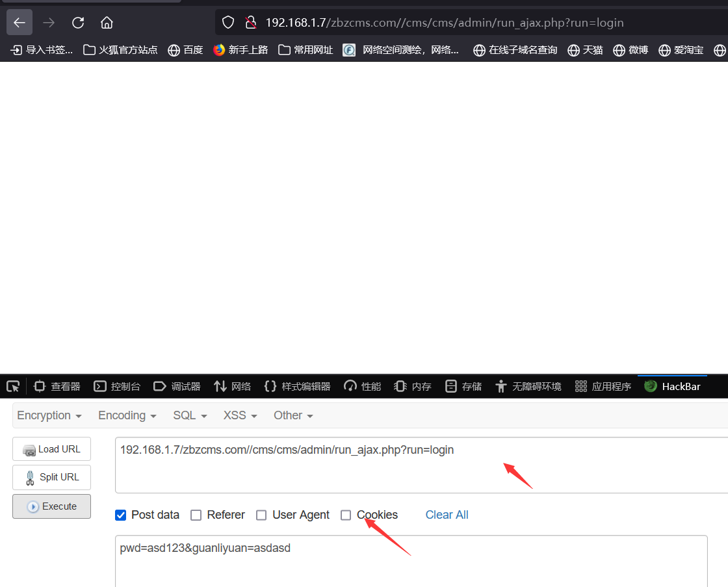Open the 网络 network devtools tab
The image size is (728, 587).
coord(232,386)
